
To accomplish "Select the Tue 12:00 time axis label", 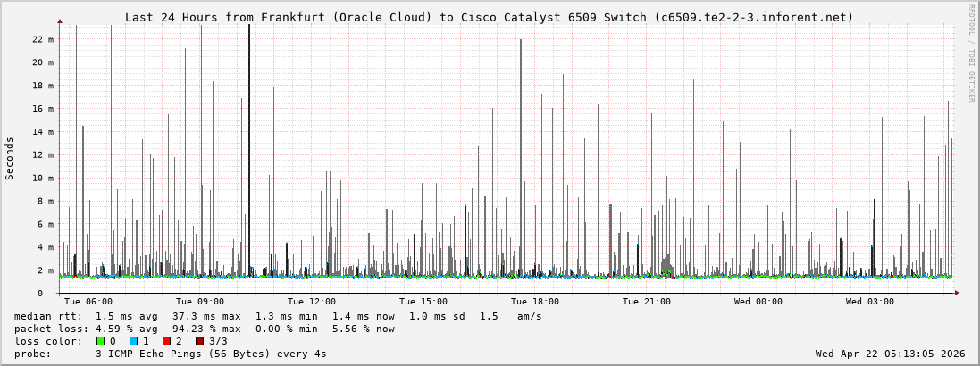I will (x=312, y=302).
